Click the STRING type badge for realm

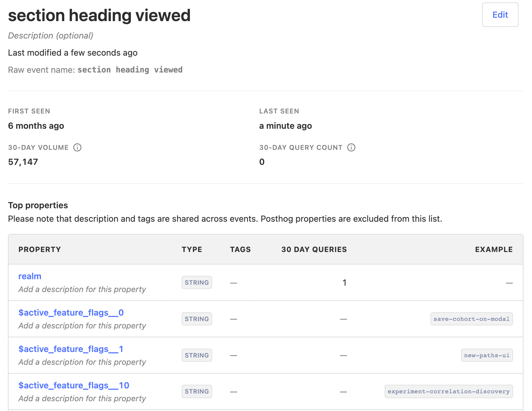tap(197, 283)
